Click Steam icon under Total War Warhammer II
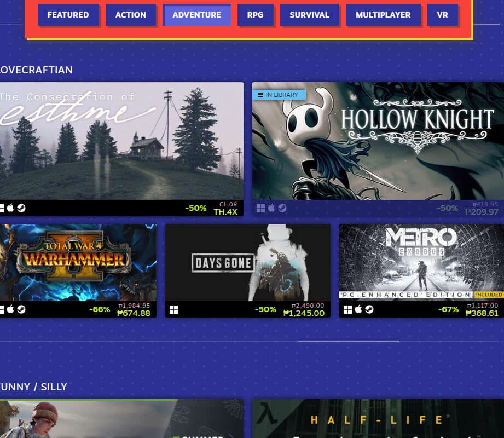504x438 pixels. [x=21, y=309]
